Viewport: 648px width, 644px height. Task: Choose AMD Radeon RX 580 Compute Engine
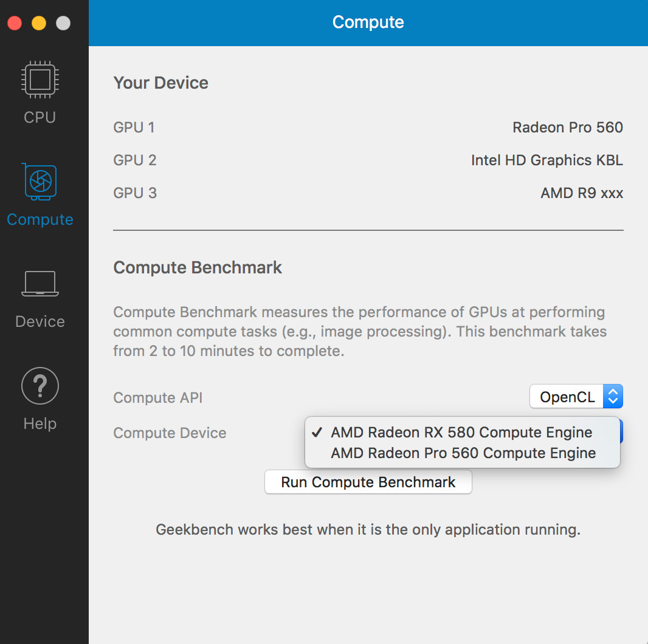click(x=462, y=432)
